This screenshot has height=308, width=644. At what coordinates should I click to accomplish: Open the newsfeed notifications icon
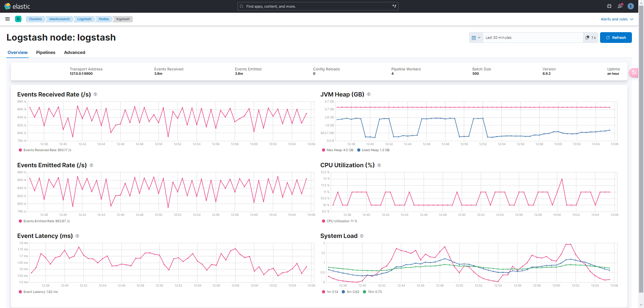(x=620, y=6)
